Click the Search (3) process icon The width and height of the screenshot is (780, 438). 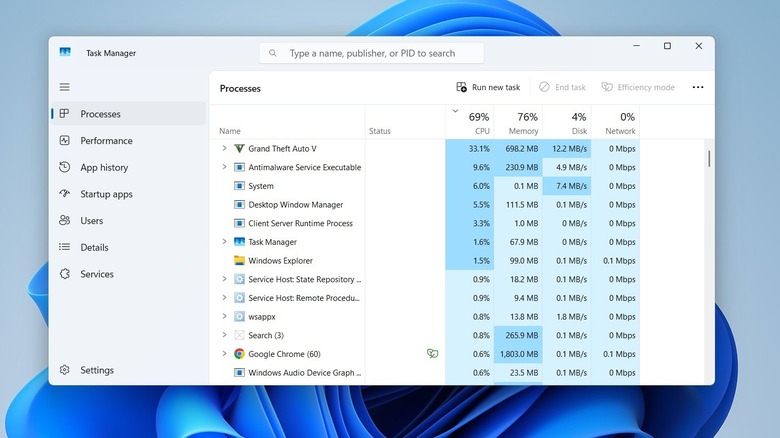pos(239,335)
